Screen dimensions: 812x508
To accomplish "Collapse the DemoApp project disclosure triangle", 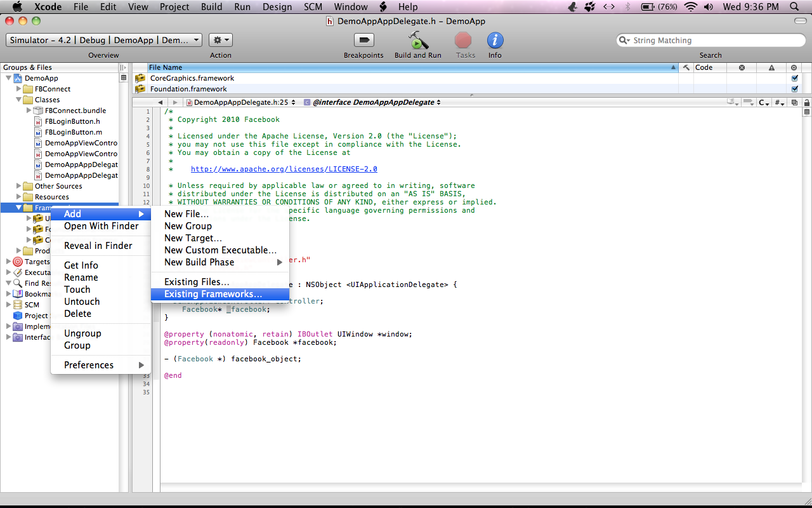I will click(9, 78).
